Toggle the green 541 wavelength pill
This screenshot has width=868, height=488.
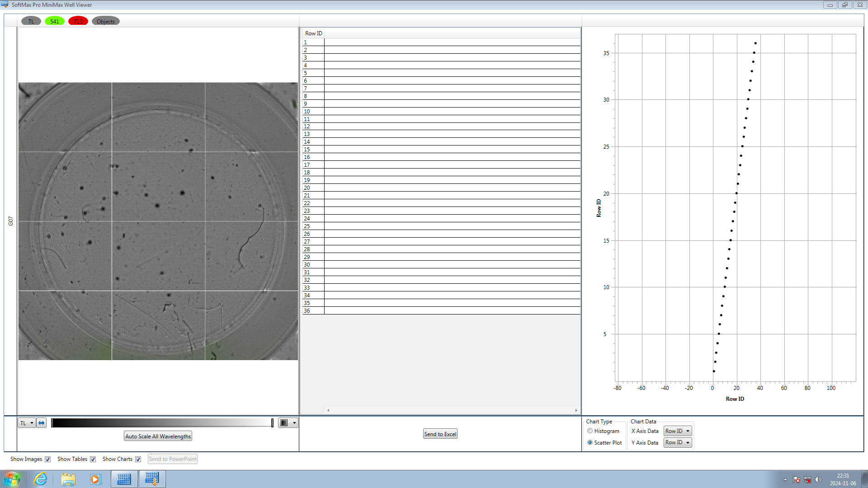[x=55, y=21]
